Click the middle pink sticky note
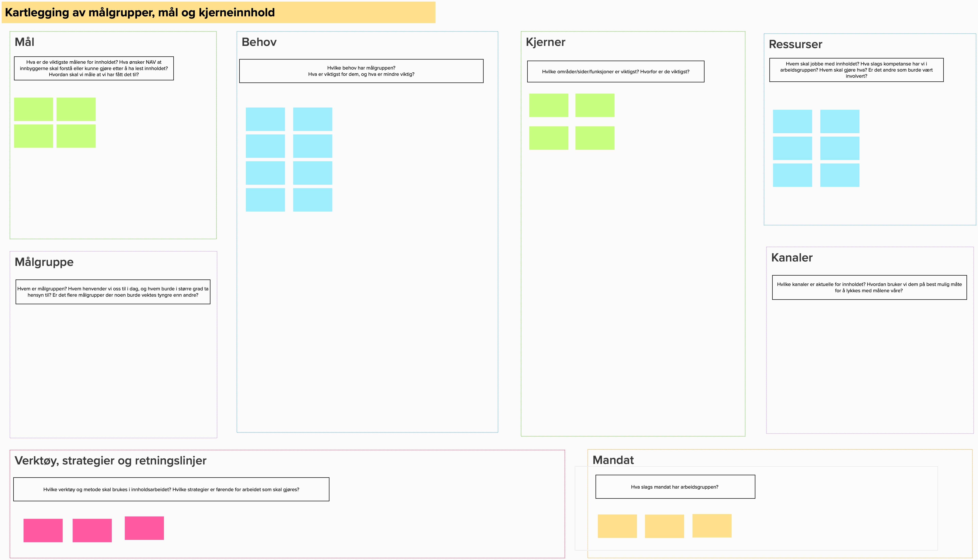978x560 pixels. [x=92, y=530]
